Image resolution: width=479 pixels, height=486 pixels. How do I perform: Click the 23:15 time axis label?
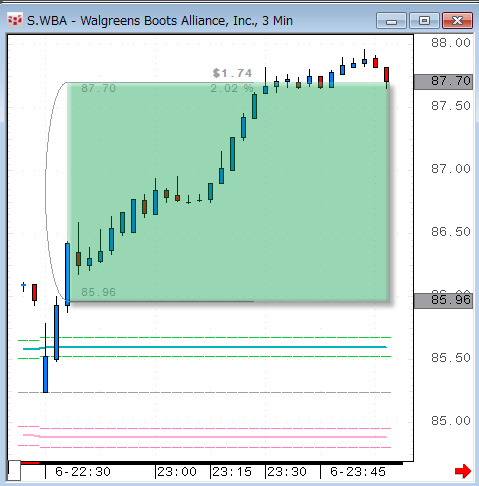[x=232, y=472]
